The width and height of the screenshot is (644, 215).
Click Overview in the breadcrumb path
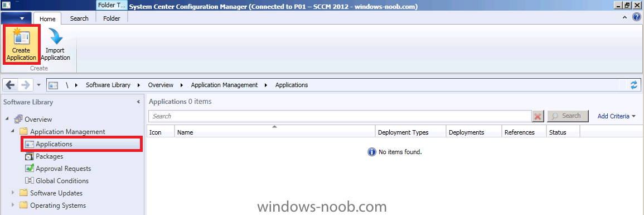coord(160,85)
